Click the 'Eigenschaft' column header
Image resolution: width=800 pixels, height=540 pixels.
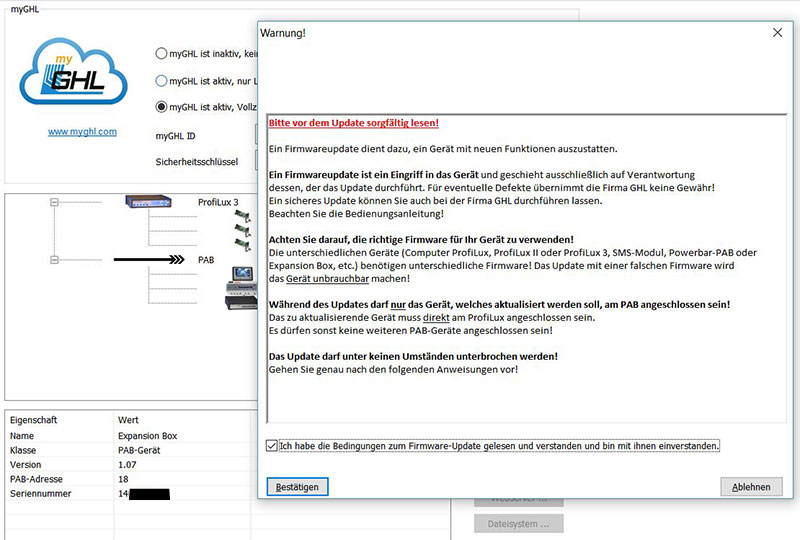pos(34,420)
